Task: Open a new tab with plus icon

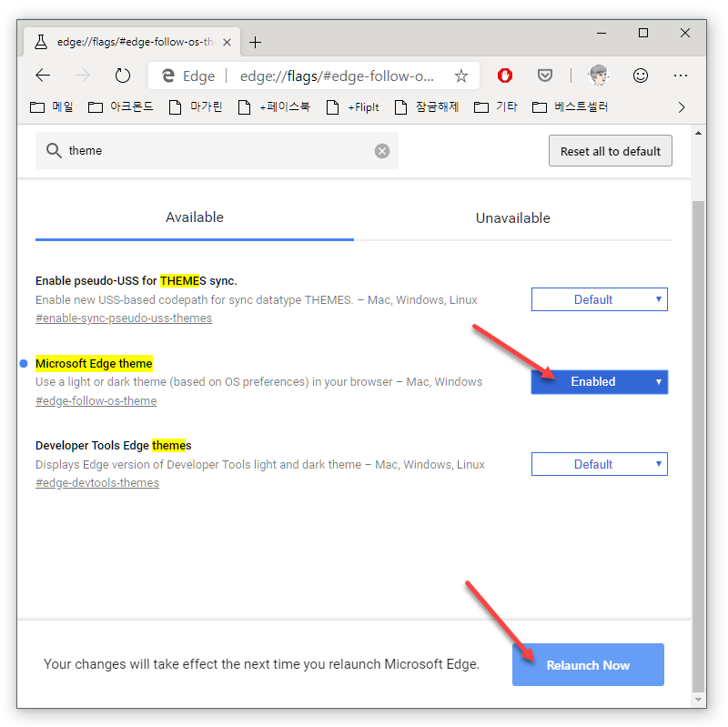Action: [x=255, y=42]
